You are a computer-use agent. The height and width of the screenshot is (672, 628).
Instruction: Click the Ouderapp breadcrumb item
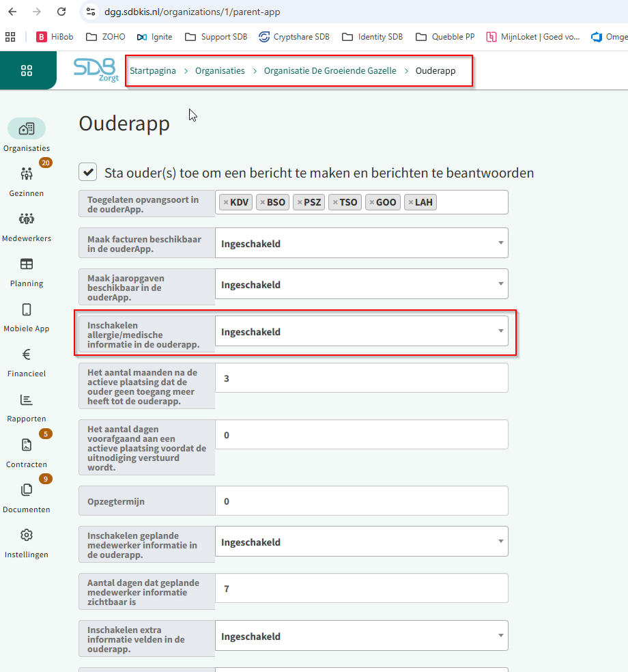[436, 71]
